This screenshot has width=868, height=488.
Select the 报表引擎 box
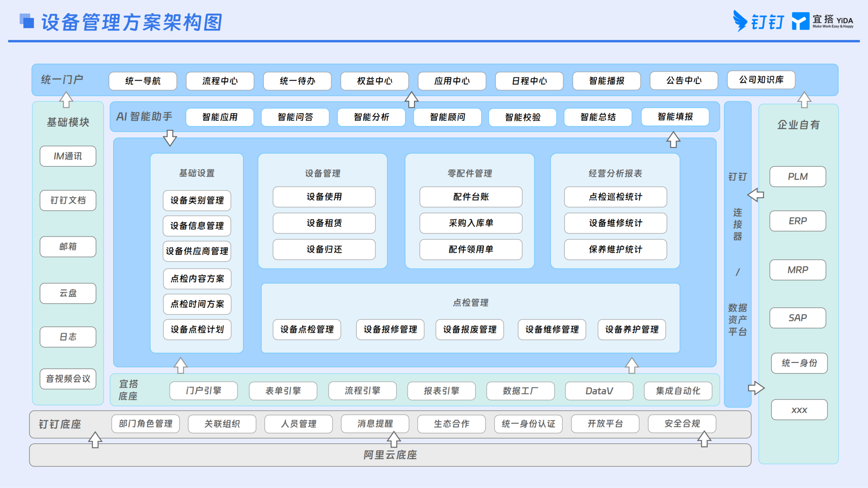point(441,391)
